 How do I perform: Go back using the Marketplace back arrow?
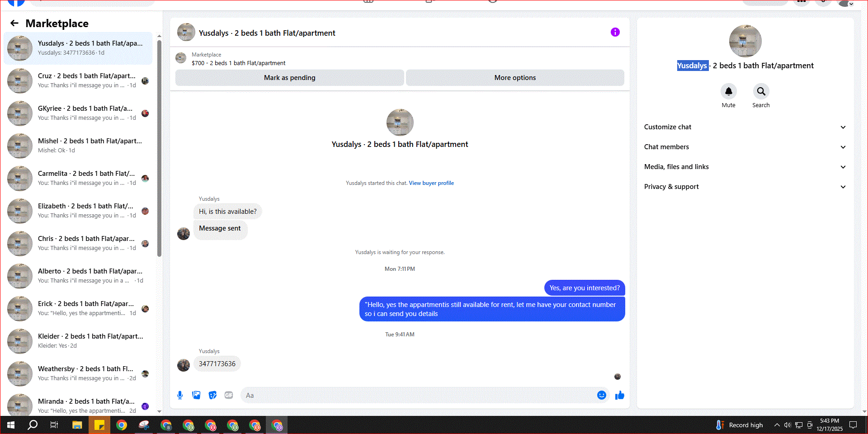[14, 23]
